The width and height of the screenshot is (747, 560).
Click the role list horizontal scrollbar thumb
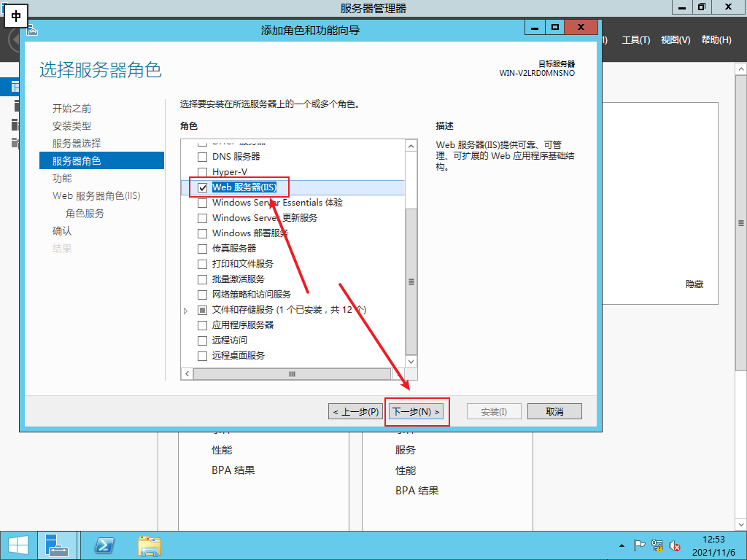pyautogui.click(x=292, y=374)
